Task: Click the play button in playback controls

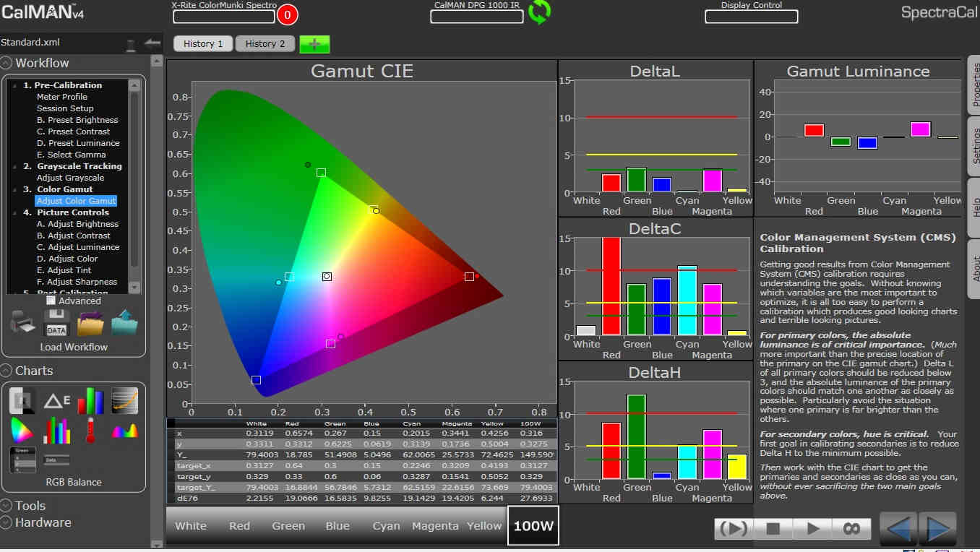Action: click(813, 528)
